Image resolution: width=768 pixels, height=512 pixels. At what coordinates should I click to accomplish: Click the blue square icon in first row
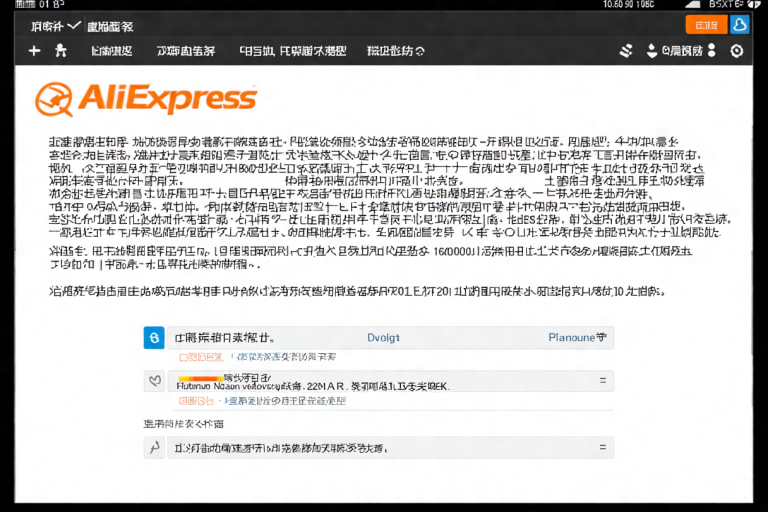(154, 338)
